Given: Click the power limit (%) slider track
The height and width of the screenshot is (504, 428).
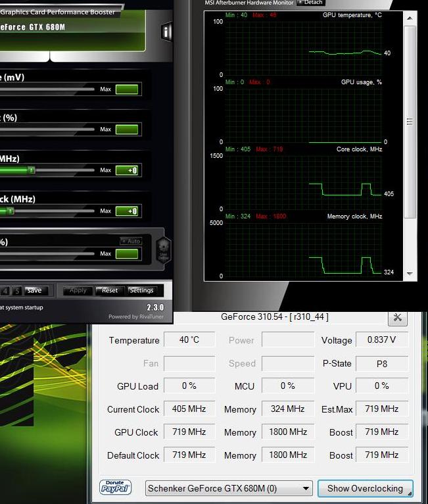Looking at the screenshot, I should click(47, 129).
